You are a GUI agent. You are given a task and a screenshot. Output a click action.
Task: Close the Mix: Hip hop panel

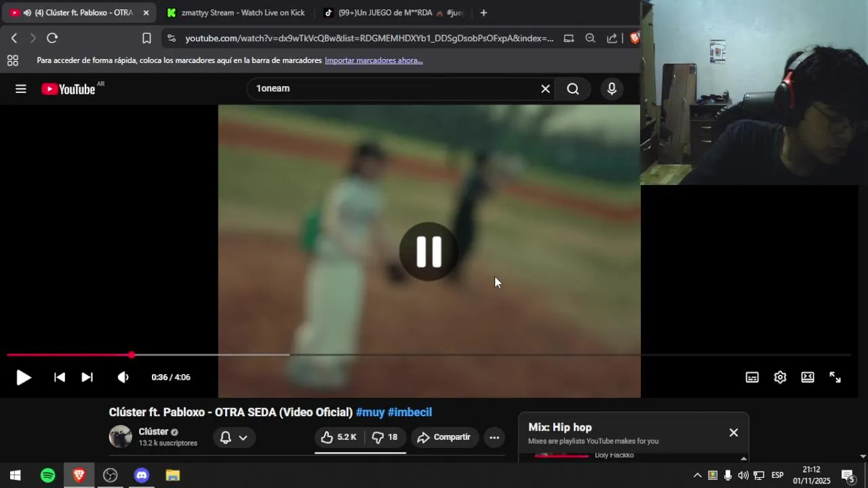pyautogui.click(x=734, y=432)
